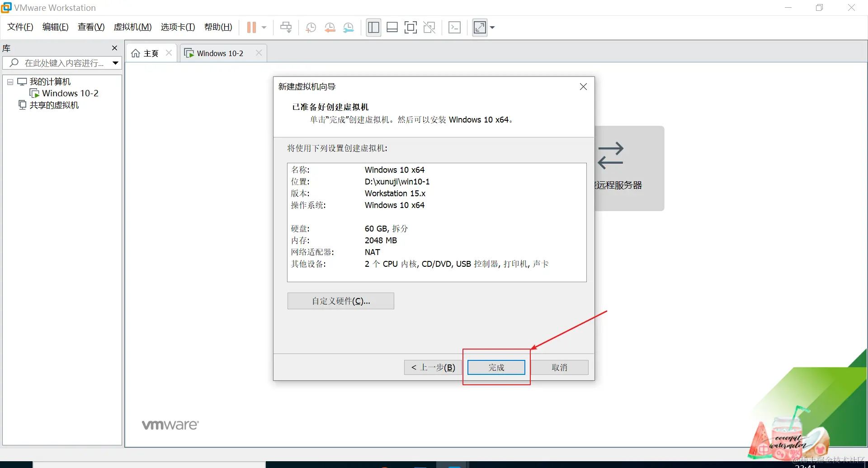868x468 pixels.
Task: Select 我的计算机 in the library tree
Action: (x=50, y=82)
